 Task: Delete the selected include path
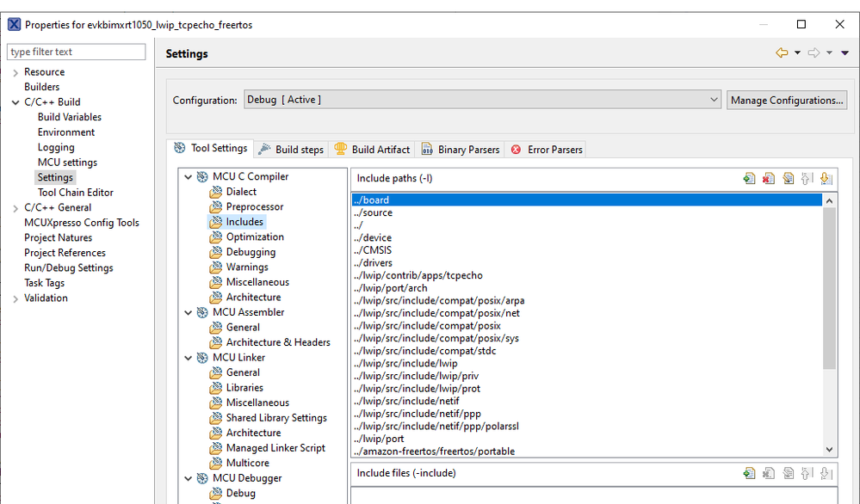769,179
